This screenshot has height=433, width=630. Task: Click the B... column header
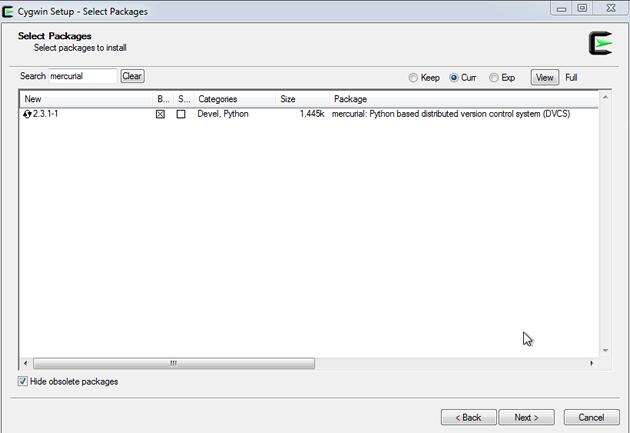click(163, 99)
